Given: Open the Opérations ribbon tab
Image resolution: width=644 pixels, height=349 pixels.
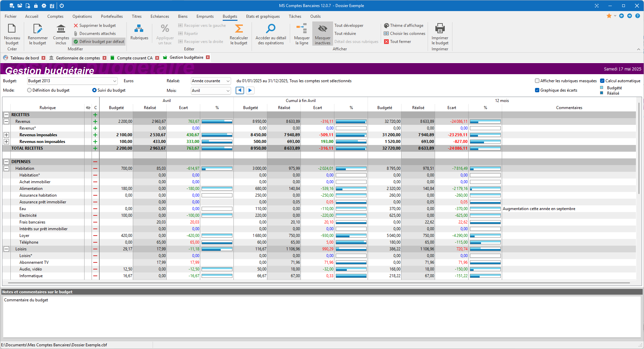Looking at the screenshot, I should click(82, 16).
